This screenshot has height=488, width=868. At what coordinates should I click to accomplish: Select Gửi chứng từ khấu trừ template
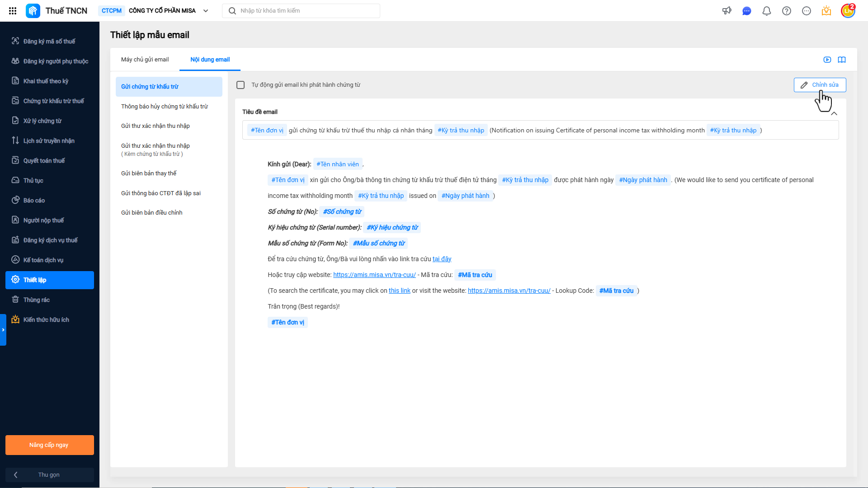(169, 87)
